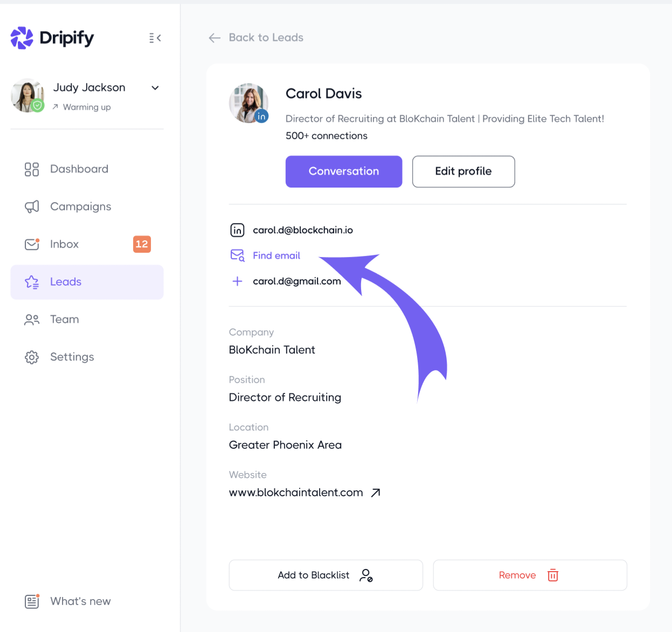The width and height of the screenshot is (672, 632).
Task: Click the trash can icon
Action: point(553,575)
